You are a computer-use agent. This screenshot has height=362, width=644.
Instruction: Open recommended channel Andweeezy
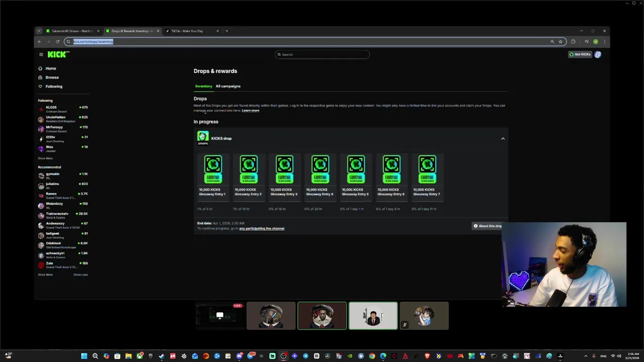[x=63, y=225]
